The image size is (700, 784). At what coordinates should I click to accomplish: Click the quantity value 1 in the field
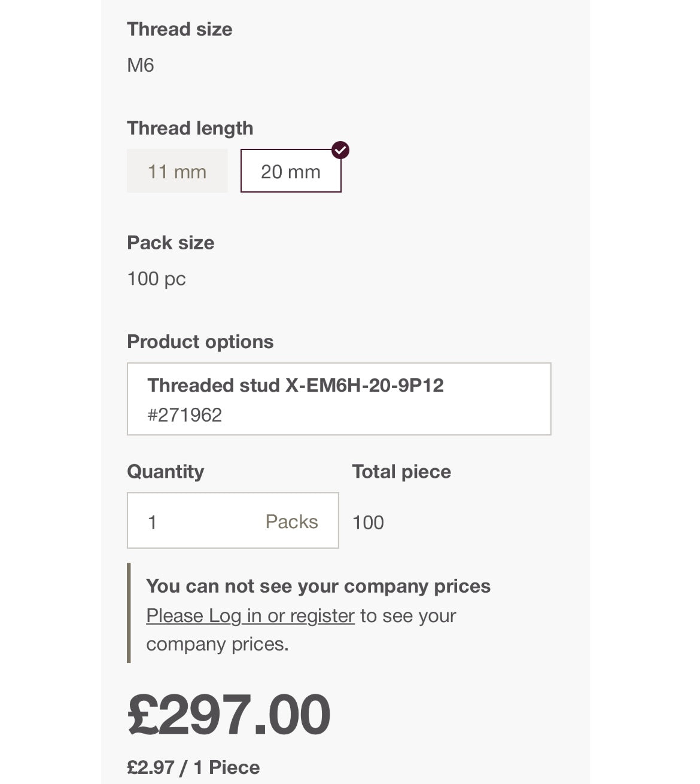[x=153, y=522]
